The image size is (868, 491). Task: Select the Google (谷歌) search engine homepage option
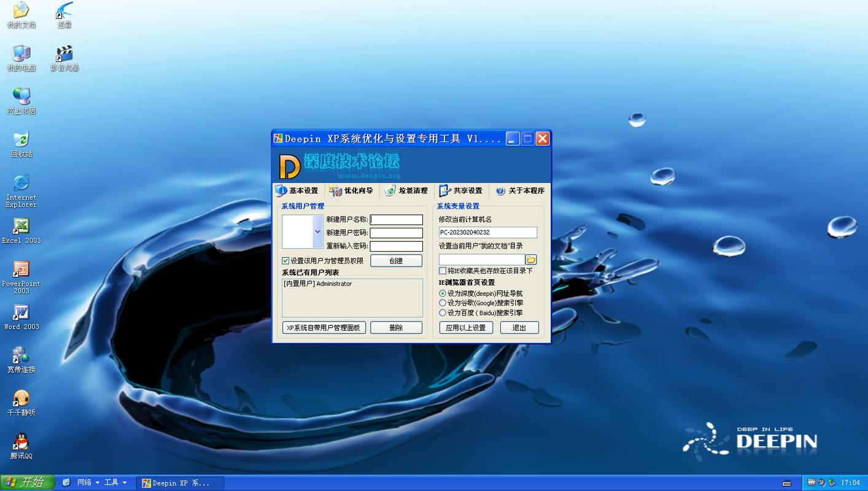[443, 303]
